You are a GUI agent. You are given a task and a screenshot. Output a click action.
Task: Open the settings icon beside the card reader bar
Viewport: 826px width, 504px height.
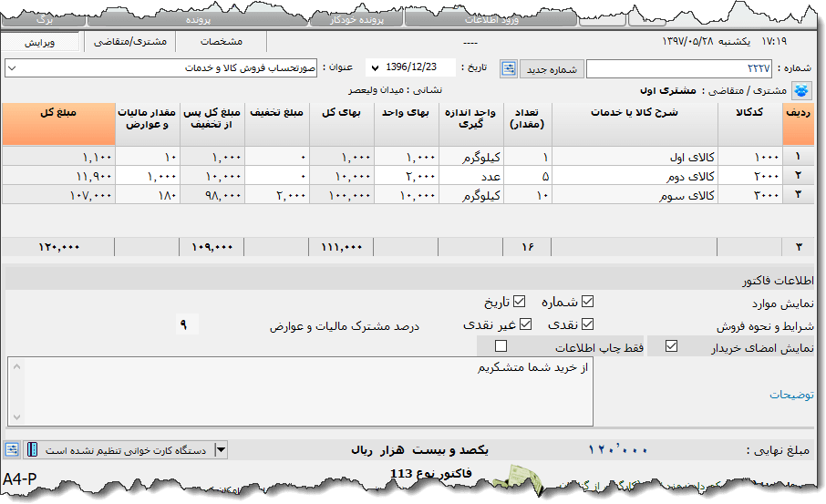coord(12,449)
